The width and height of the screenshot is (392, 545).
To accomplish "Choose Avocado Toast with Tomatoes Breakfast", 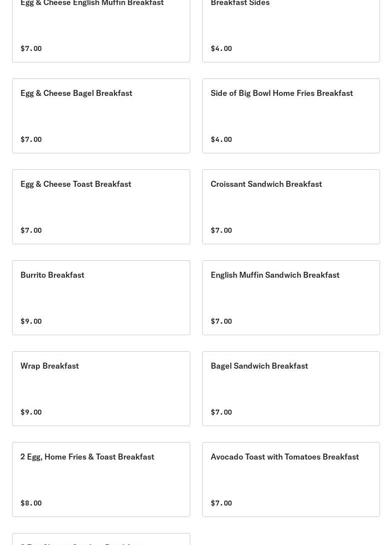I will pos(285,457).
